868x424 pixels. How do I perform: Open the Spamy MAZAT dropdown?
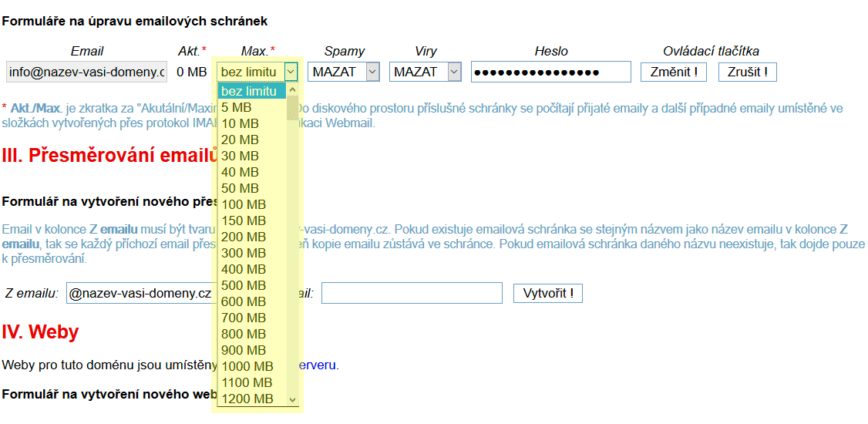click(x=344, y=72)
